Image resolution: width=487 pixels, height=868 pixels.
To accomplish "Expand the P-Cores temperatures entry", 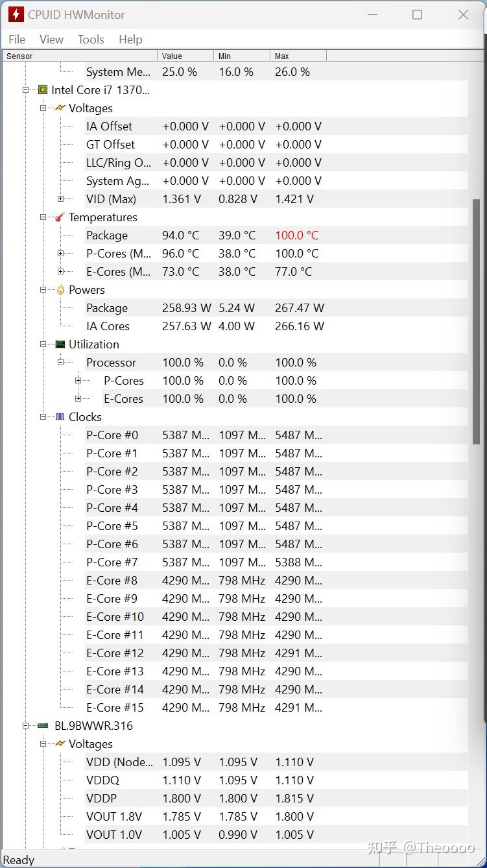I will click(60, 253).
